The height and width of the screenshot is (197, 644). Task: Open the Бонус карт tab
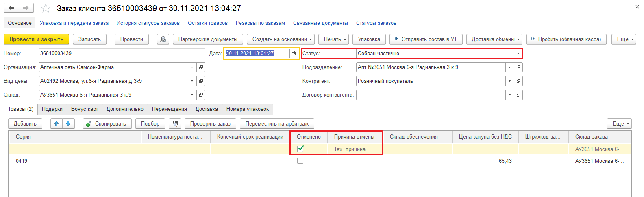pos(85,109)
